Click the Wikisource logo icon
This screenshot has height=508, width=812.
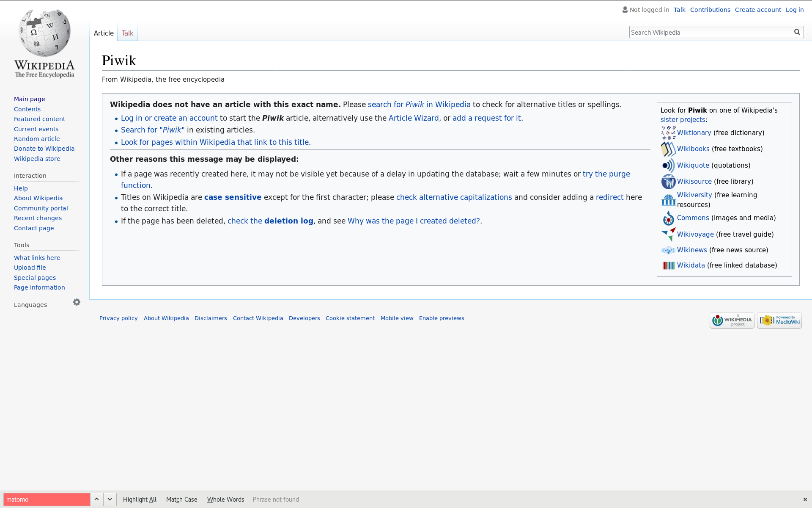[x=668, y=182]
